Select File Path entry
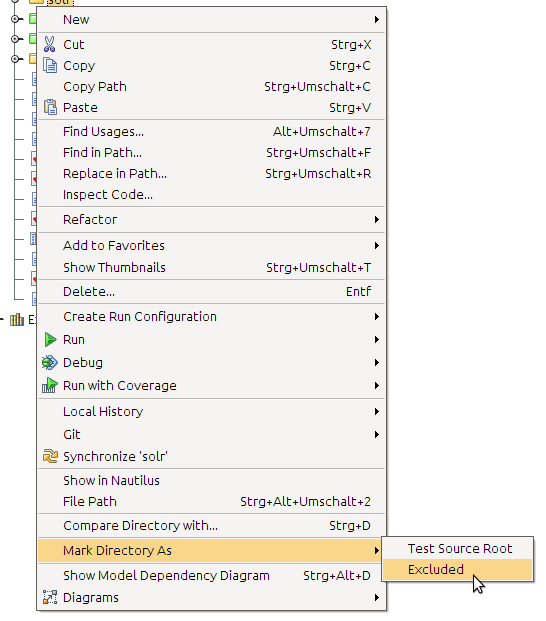546x621 pixels. (211, 501)
